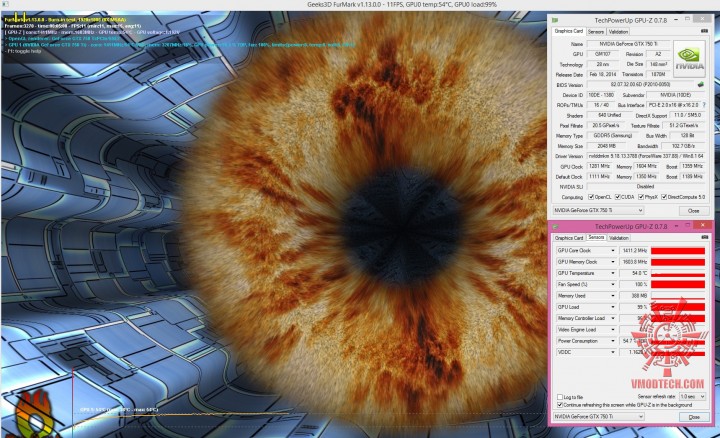
Task: Click the GPU Memory Clock red graph
Action: coord(678,262)
